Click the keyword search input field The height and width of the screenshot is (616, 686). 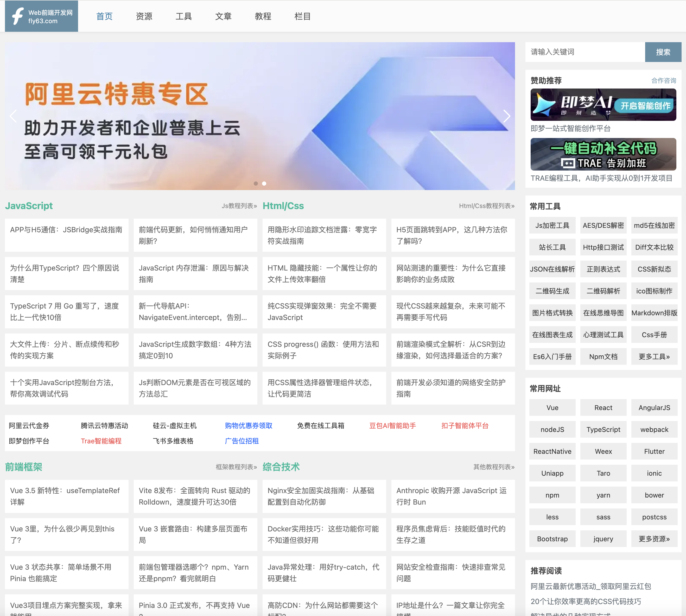pos(585,52)
